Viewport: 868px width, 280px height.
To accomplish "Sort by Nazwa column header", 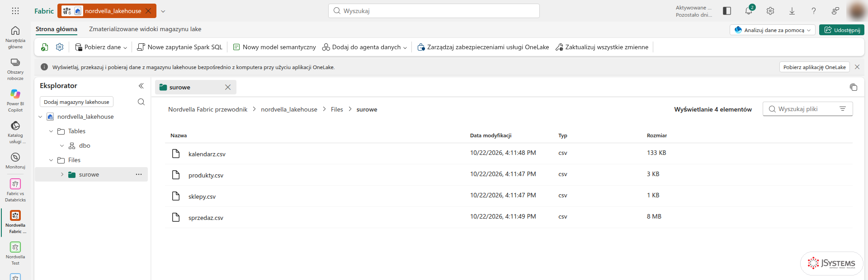I will coord(179,135).
